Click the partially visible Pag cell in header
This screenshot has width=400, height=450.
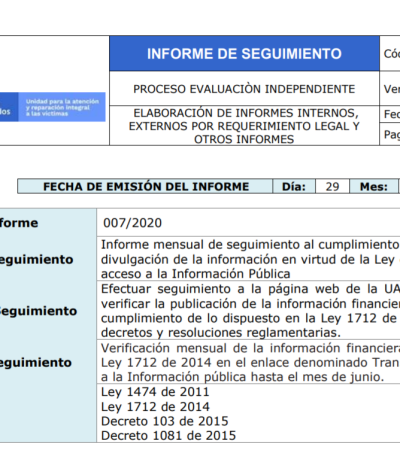click(390, 134)
